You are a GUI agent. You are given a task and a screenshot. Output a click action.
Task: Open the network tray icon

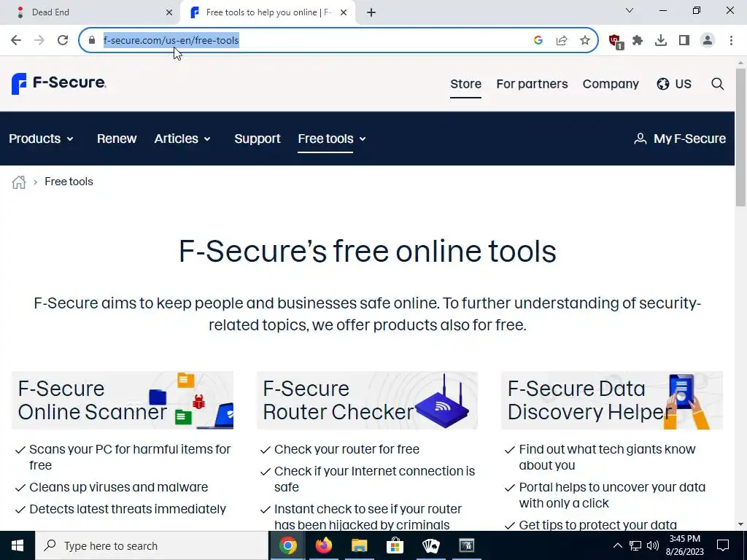tap(635, 545)
